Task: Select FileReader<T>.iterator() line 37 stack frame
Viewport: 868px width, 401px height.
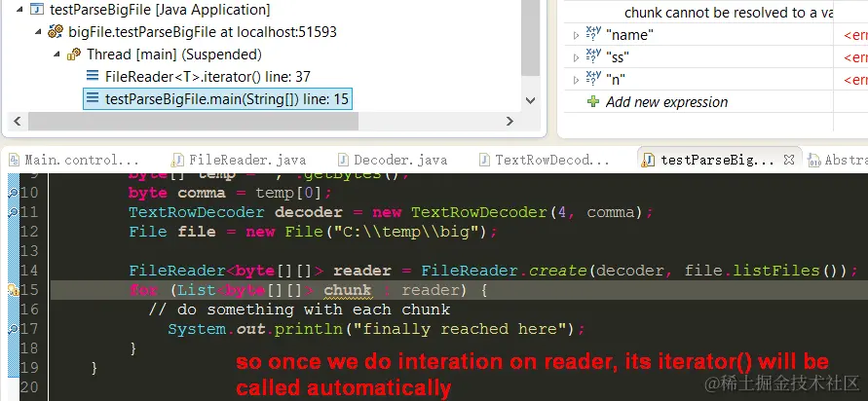Action: pos(208,76)
